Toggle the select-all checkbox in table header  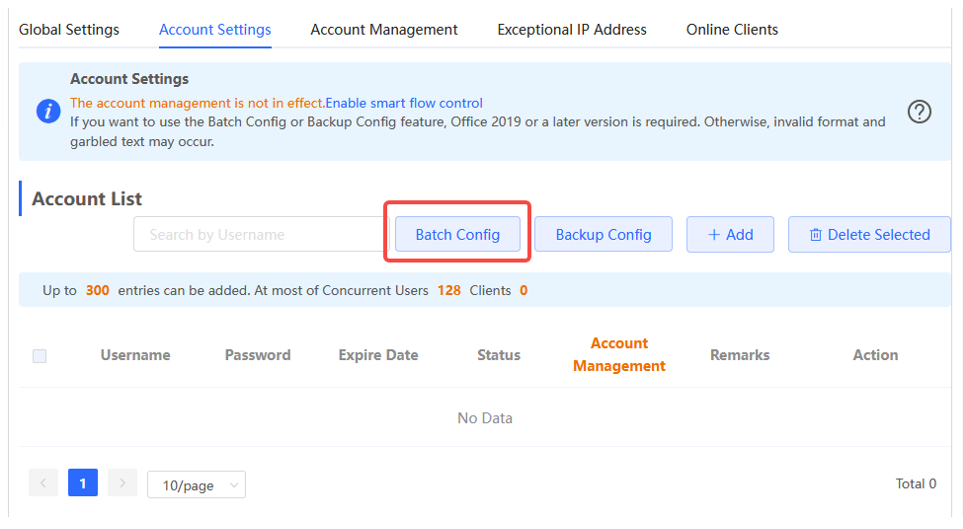click(40, 356)
